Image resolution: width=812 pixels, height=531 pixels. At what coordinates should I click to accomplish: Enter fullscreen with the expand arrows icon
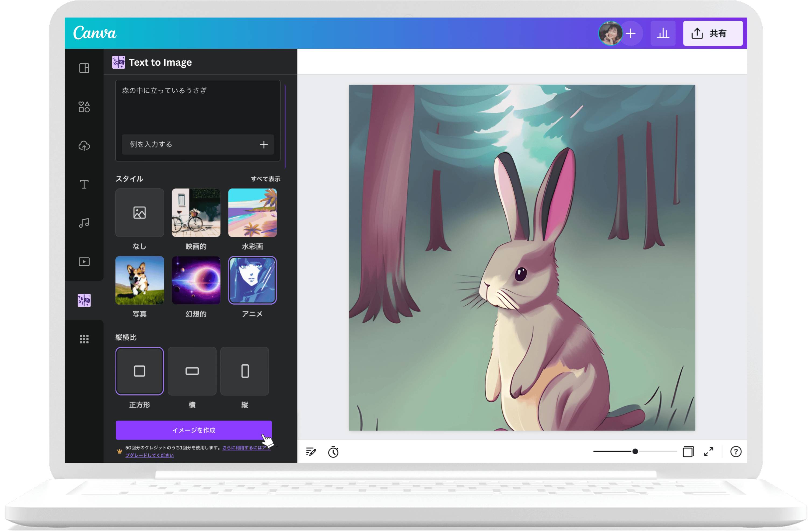coord(709,452)
